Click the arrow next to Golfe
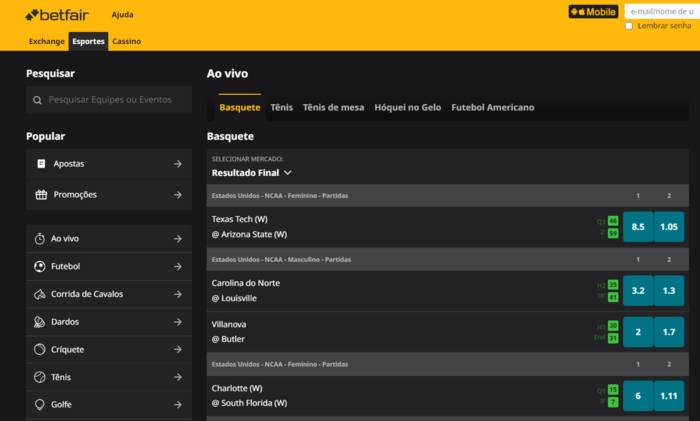The height and width of the screenshot is (421, 700). [178, 404]
